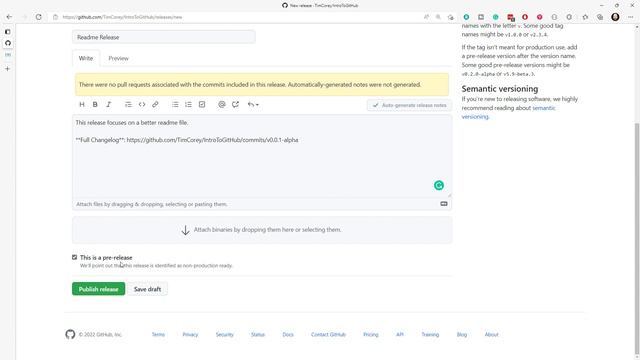Click Attach files by dragging bar

coord(262,204)
